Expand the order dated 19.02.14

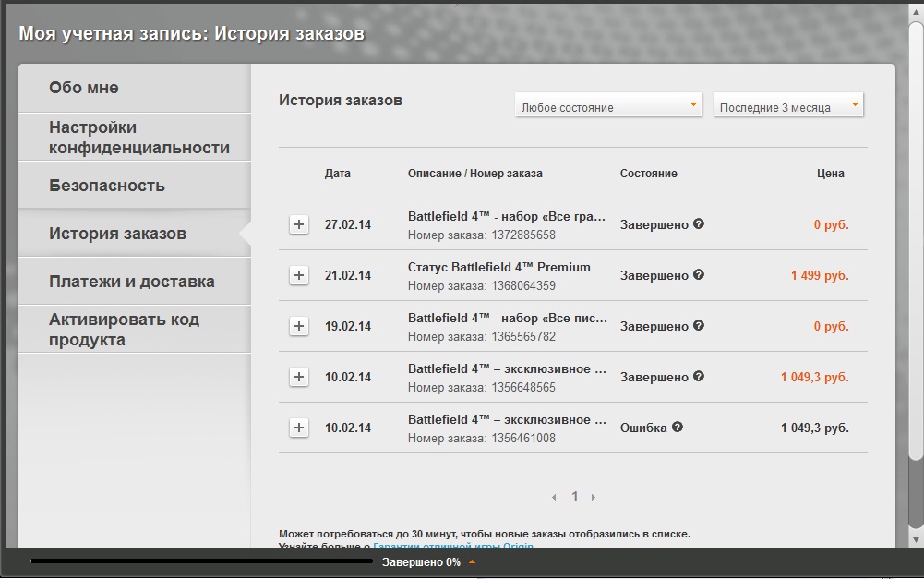(299, 326)
